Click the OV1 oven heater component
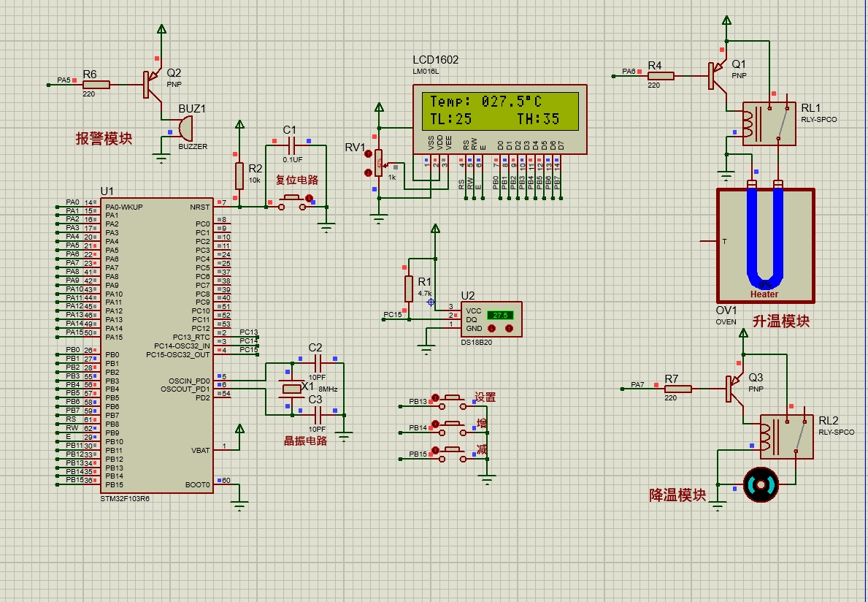The image size is (868, 602). point(766,246)
